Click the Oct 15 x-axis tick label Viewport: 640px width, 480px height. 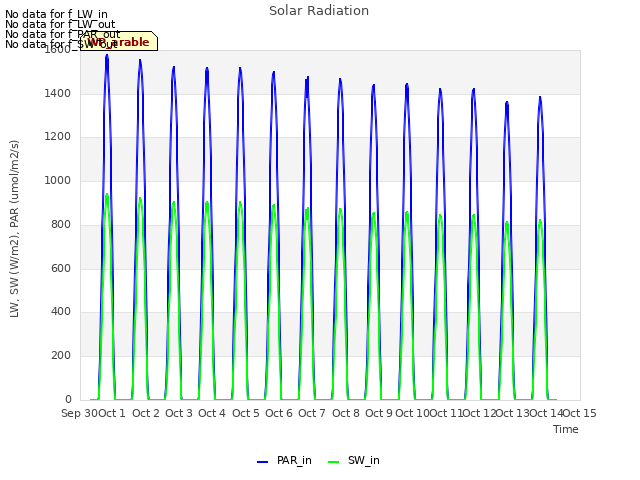pyautogui.click(x=579, y=413)
